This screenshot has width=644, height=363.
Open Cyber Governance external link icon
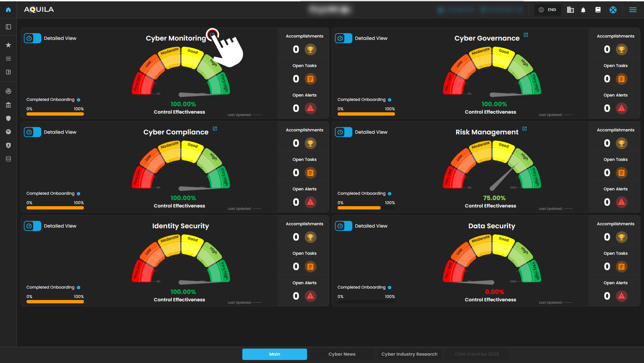(526, 35)
